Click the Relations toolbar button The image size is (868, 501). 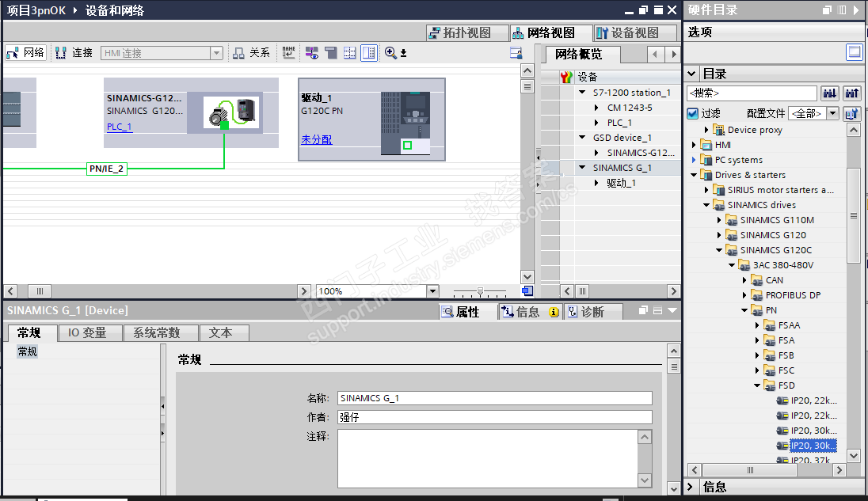pyautogui.click(x=251, y=52)
